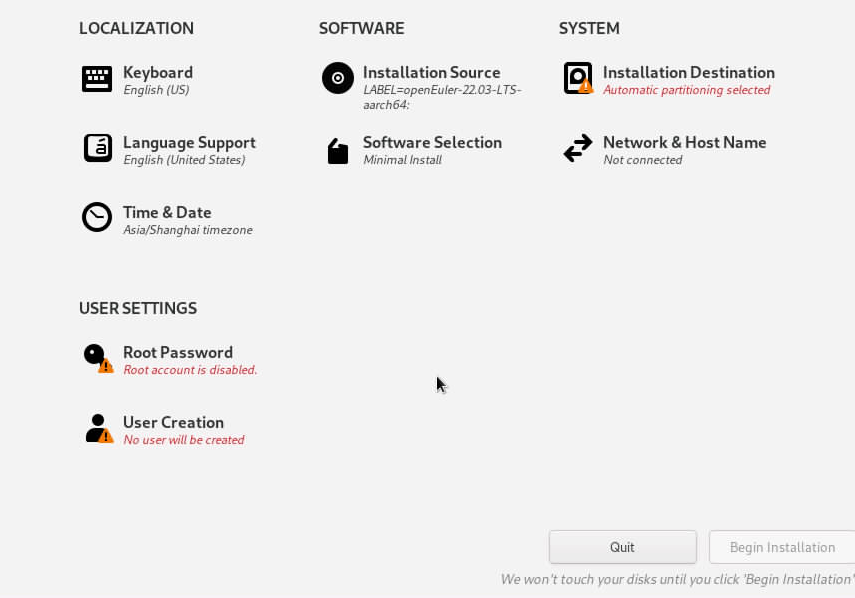Click 'No user will be created' warning

pyautogui.click(x=184, y=439)
